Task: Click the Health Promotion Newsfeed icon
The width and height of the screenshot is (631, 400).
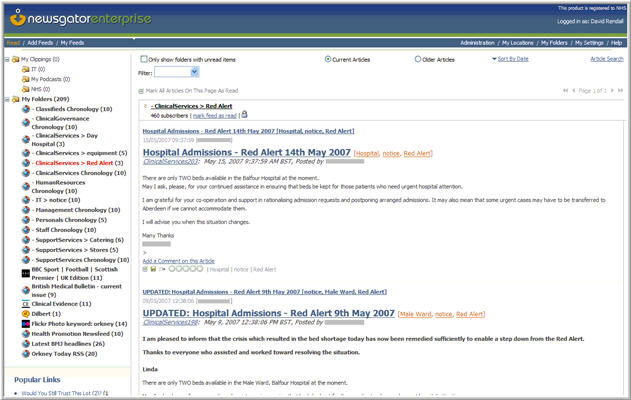Action: pyautogui.click(x=24, y=333)
